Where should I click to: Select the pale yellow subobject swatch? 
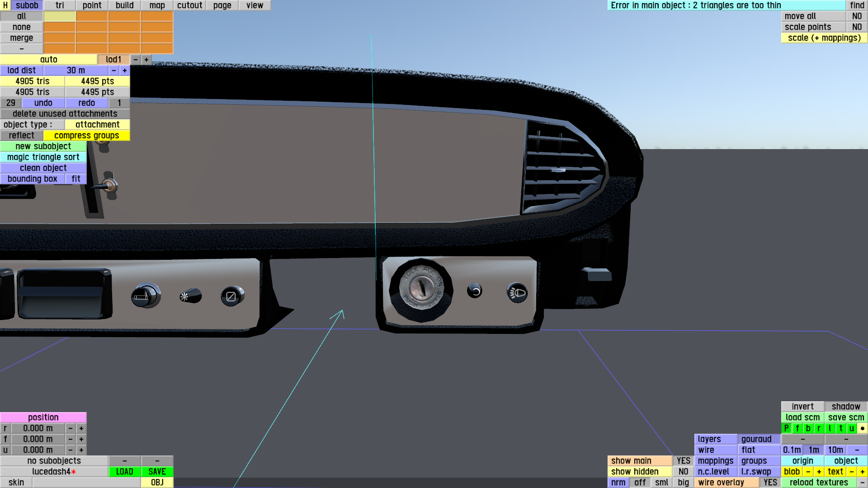[x=60, y=16]
